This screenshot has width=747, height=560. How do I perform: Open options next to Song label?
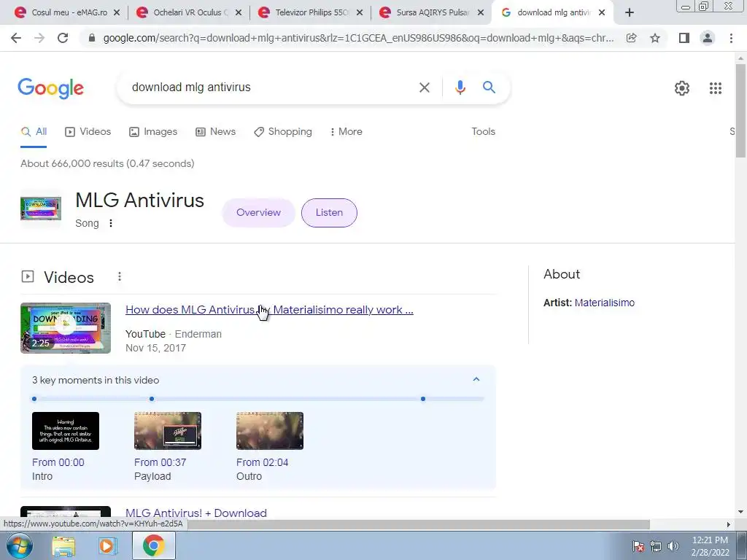point(111,223)
